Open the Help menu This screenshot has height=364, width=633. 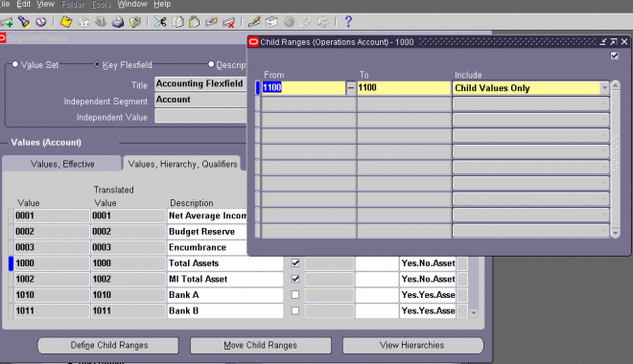(x=162, y=5)
